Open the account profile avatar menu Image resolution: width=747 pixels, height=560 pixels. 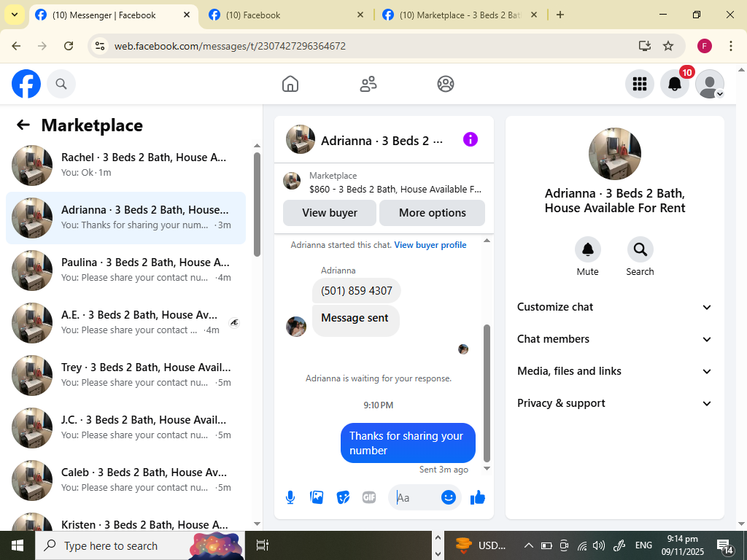coord(710,84)
